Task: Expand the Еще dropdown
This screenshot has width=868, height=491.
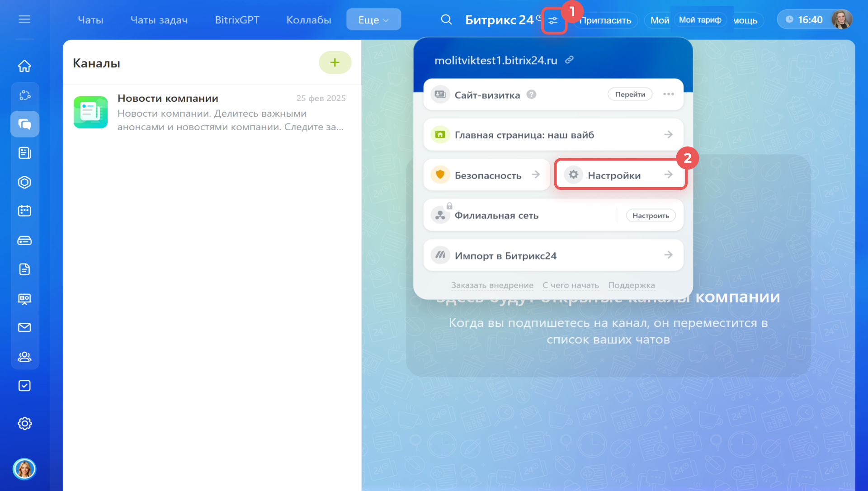Action: click(x=373, y=20)
